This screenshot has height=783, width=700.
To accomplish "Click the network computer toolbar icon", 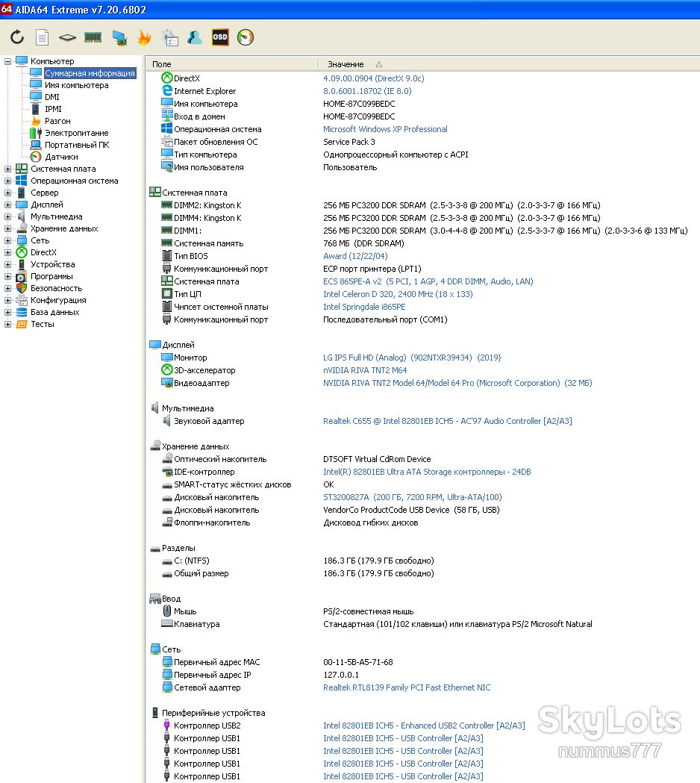I will 119,37.
